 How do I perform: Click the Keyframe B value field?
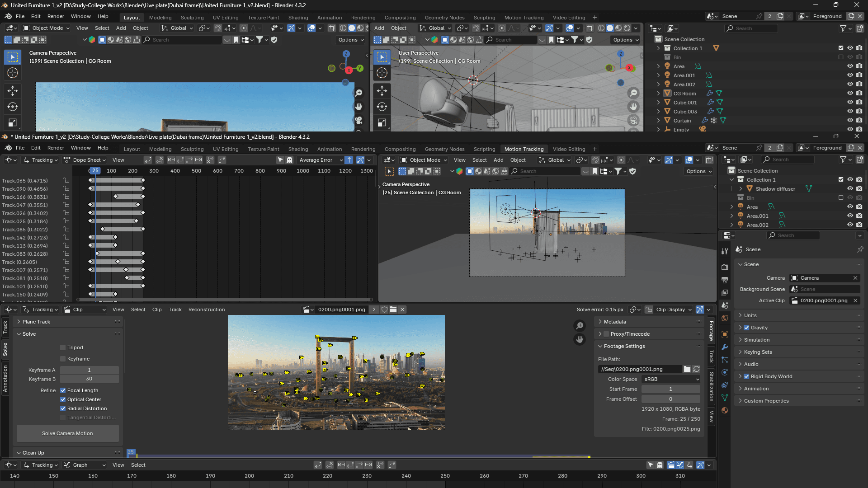(x=89, y=379)
